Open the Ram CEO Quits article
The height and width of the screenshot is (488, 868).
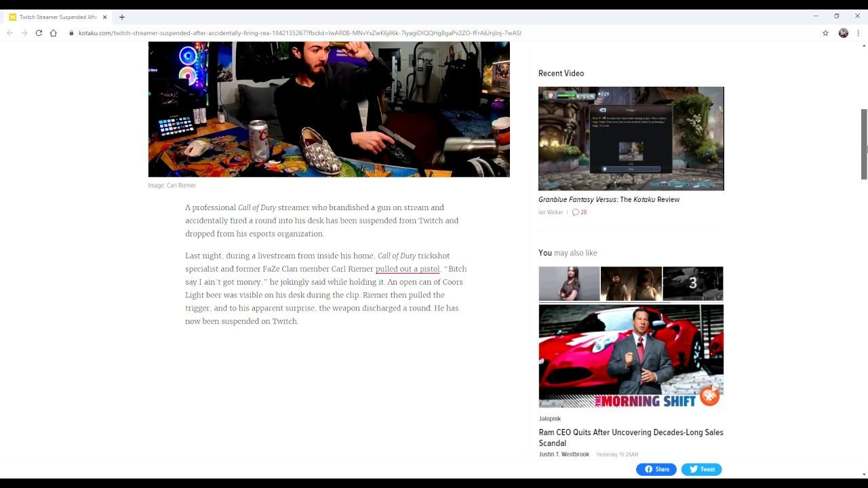point(631,438)
